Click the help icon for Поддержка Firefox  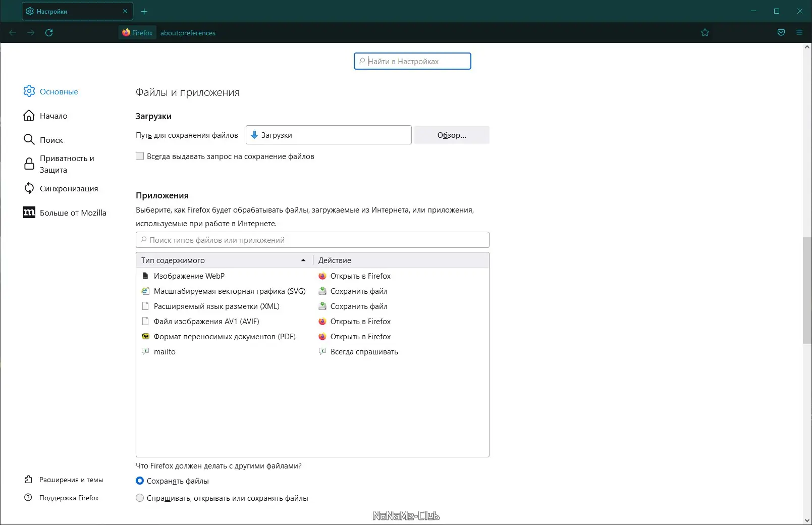pyautogui.click(x=29, y=498)
